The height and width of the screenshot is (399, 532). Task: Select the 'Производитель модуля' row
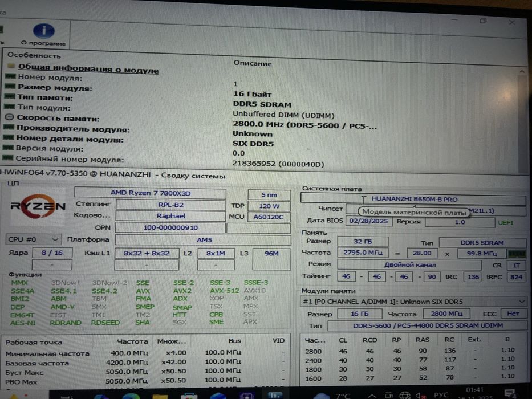tap(73, 129)
